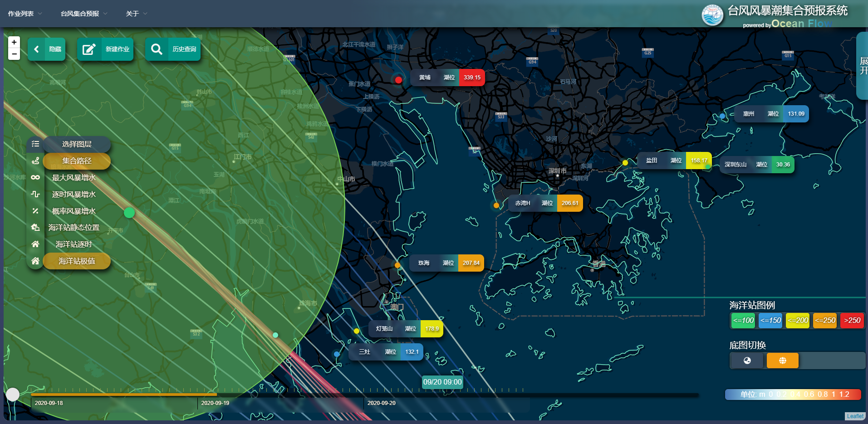Click the 盐田 潮位 158.17 label
Screen dimensions: 868x424
674,161
